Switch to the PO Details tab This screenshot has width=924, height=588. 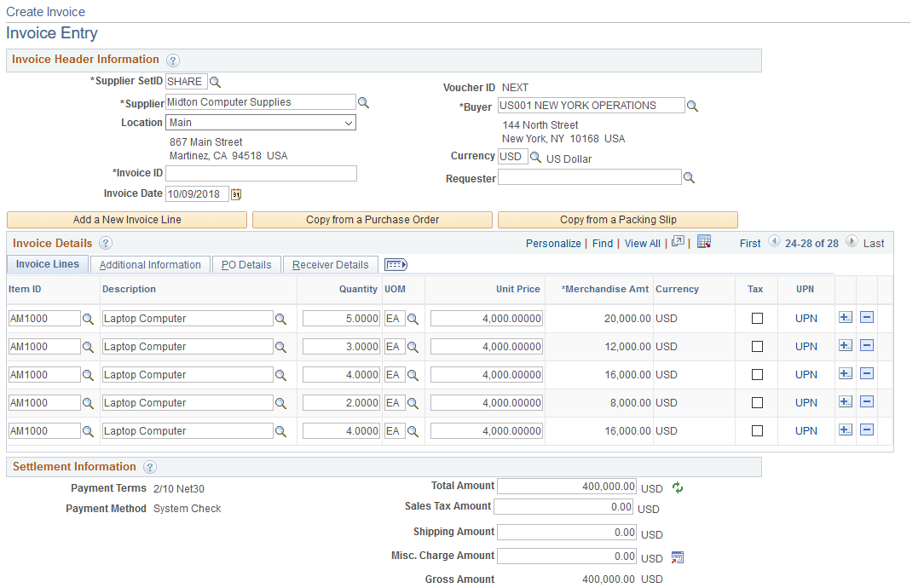246,264
